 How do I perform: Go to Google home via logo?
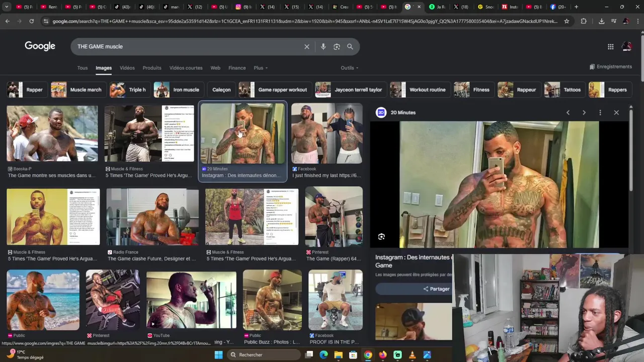pyautogui.click(x=40, y=46)
